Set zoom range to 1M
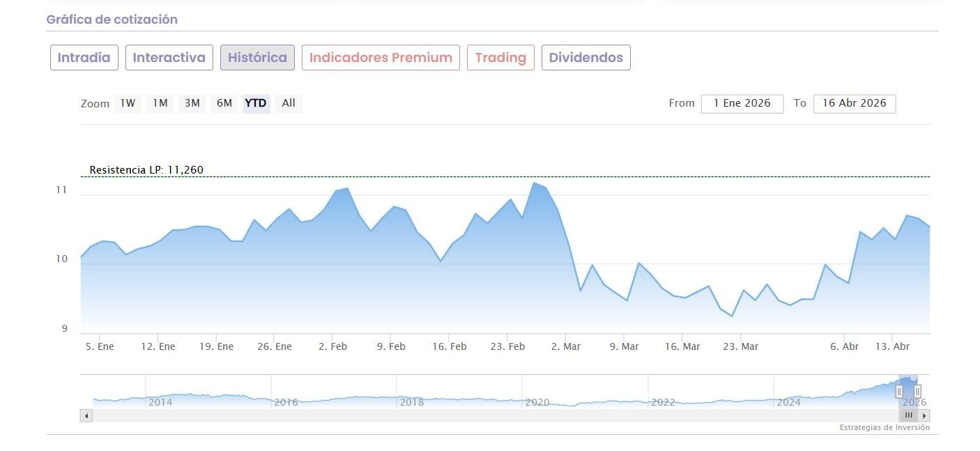Viewport: 980px width, 451px height. [x=160, y=103]
